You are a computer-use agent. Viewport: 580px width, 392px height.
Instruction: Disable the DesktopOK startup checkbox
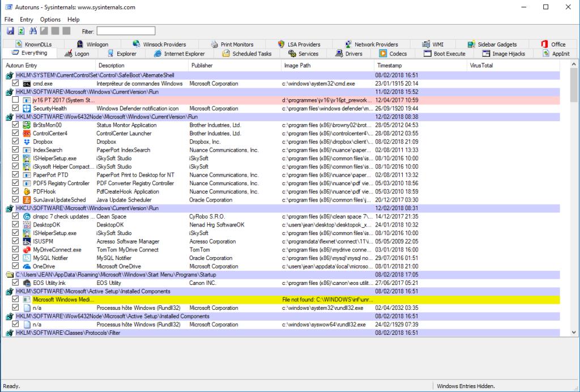point(16,225)
